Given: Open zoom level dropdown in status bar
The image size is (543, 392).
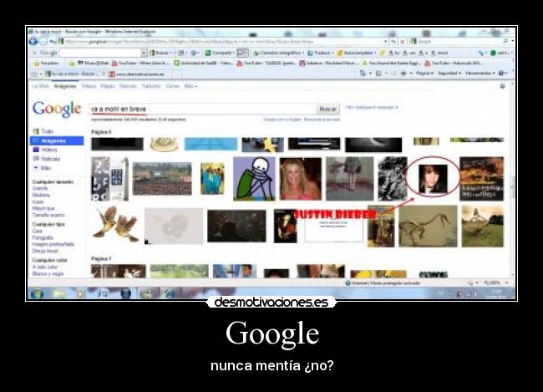Looking at the screenshot, I should 506,283.
